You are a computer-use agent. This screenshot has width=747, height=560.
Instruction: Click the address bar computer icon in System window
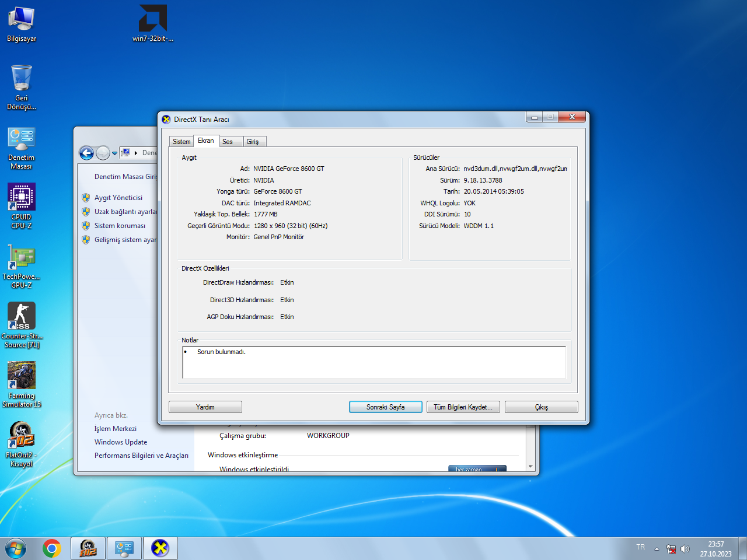(125, 153)
